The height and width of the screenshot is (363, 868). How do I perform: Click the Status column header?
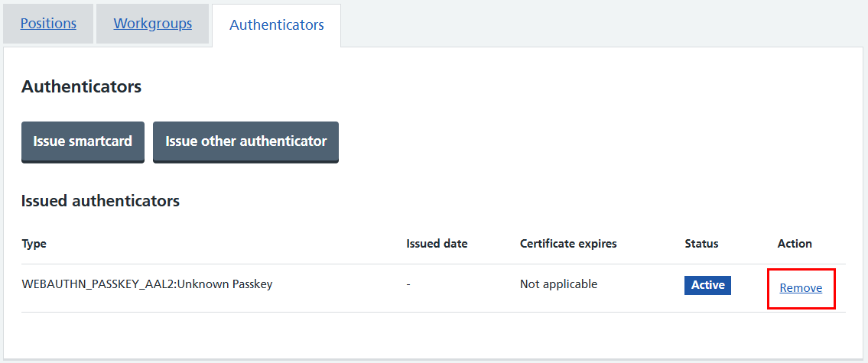coord(701,244)
